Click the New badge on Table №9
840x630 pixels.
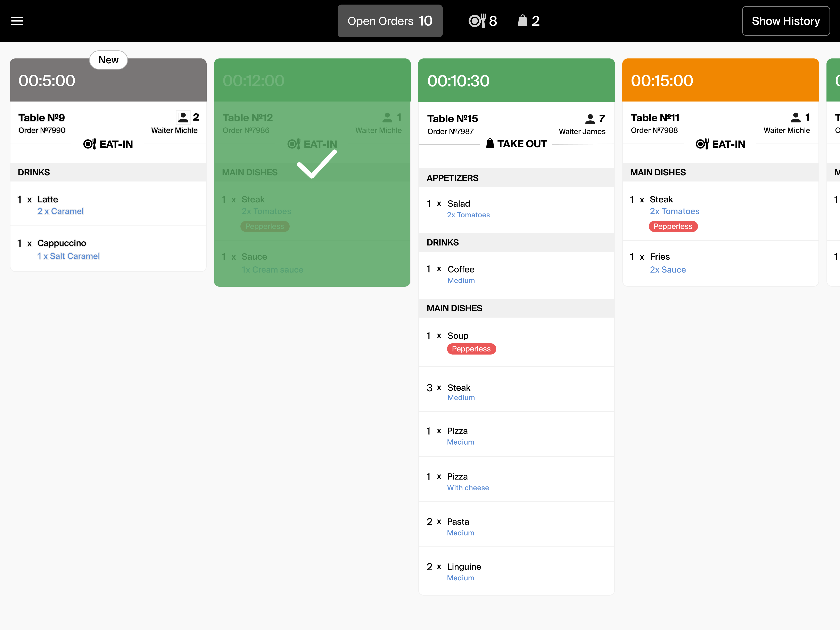(108, 60)
